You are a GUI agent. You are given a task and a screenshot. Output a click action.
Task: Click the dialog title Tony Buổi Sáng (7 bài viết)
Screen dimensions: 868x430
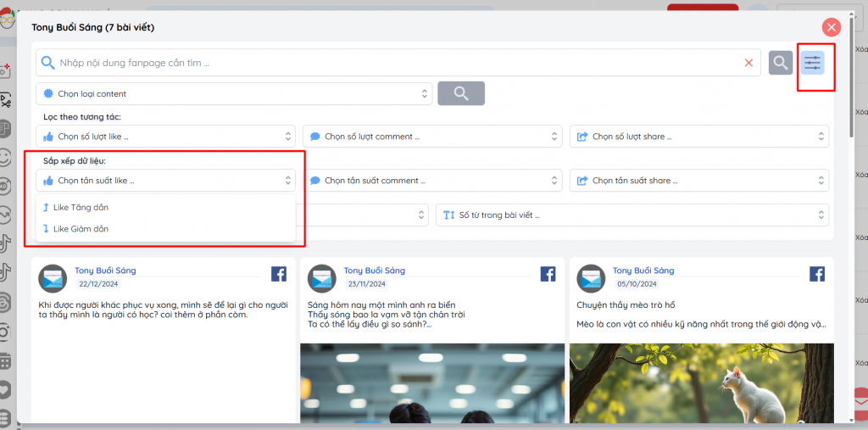pos(93,27)
